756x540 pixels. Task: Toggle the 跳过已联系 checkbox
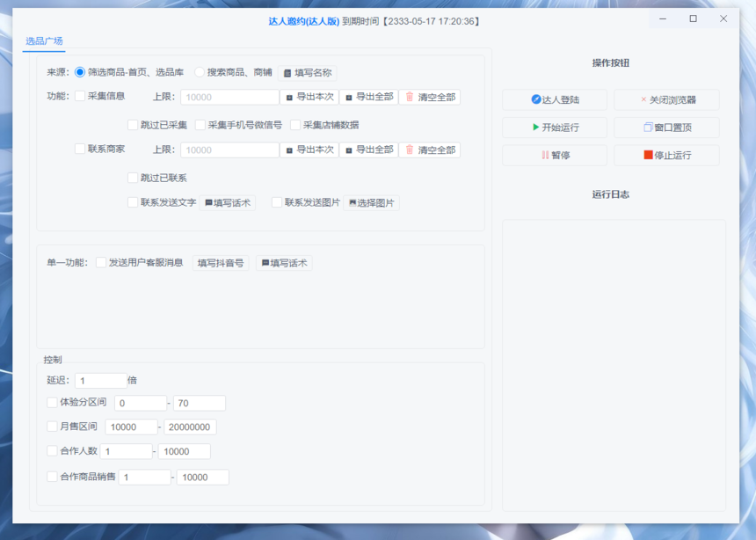pyautogui.click(x=133, y=178)
